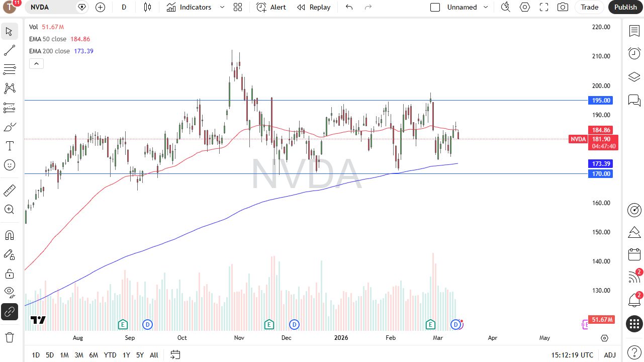Viewport: 644px width, 362px height.
Task: Toggle ADJ adjusted price data
Action: pos(609,355)
